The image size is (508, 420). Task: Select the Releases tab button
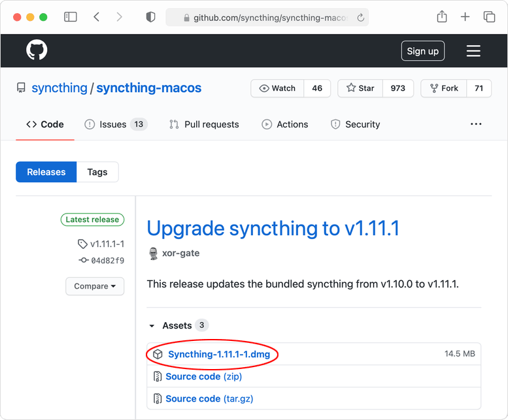46,172
